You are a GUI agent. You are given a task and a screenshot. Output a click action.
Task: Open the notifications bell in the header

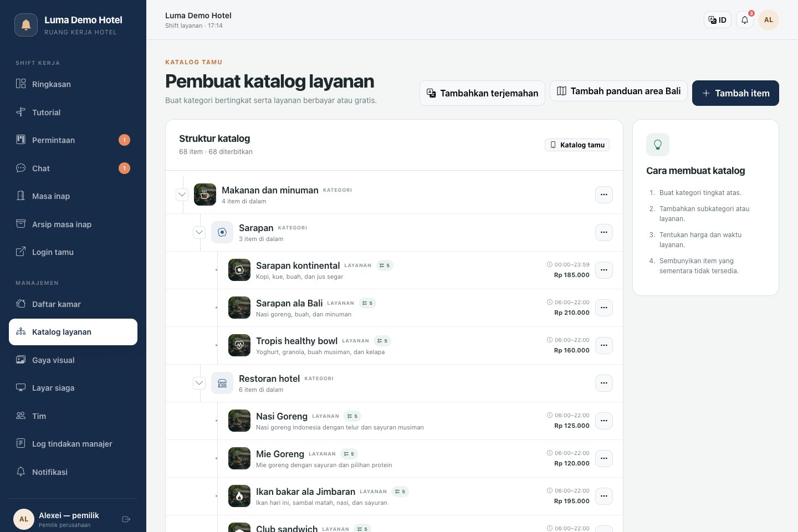(x=745, y=20)
